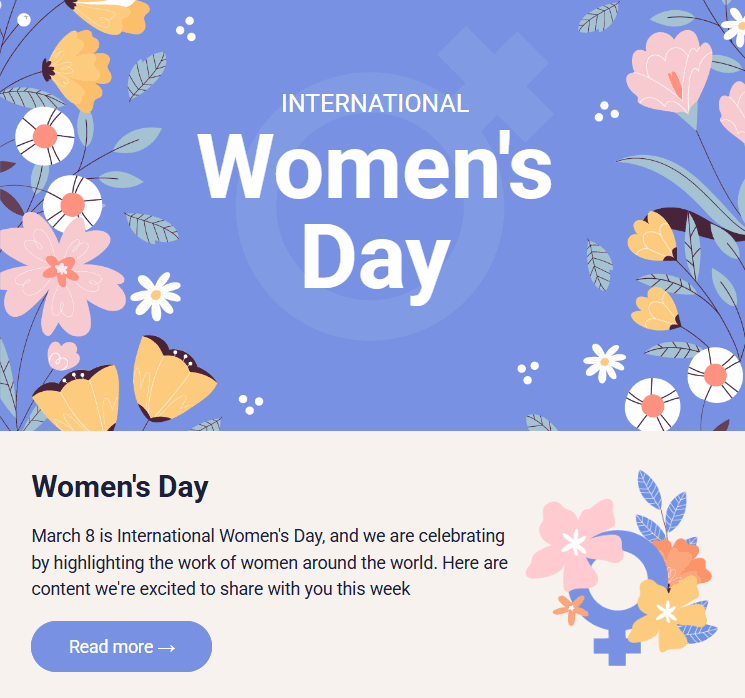Click the three white dots at banner's top left
This screenshot has width=745, height=698.
click(x=185, y=28)
